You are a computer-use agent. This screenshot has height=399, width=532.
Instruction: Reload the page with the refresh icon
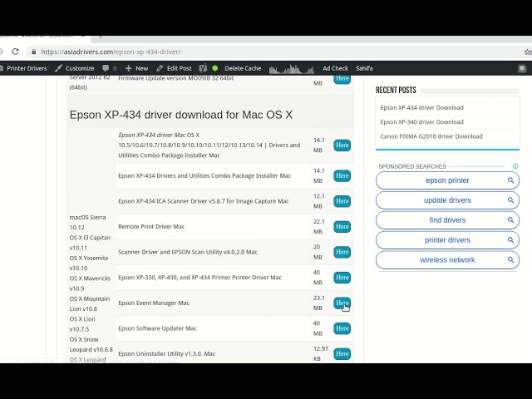(15, 52)
